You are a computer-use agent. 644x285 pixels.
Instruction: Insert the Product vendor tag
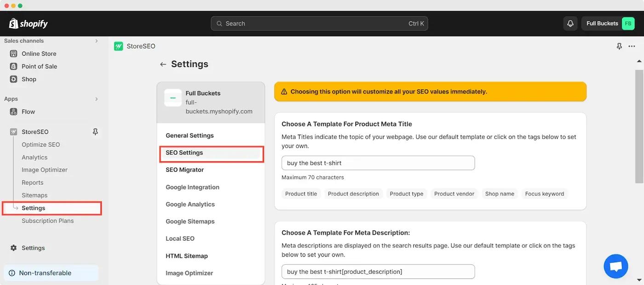click(454, 194)
